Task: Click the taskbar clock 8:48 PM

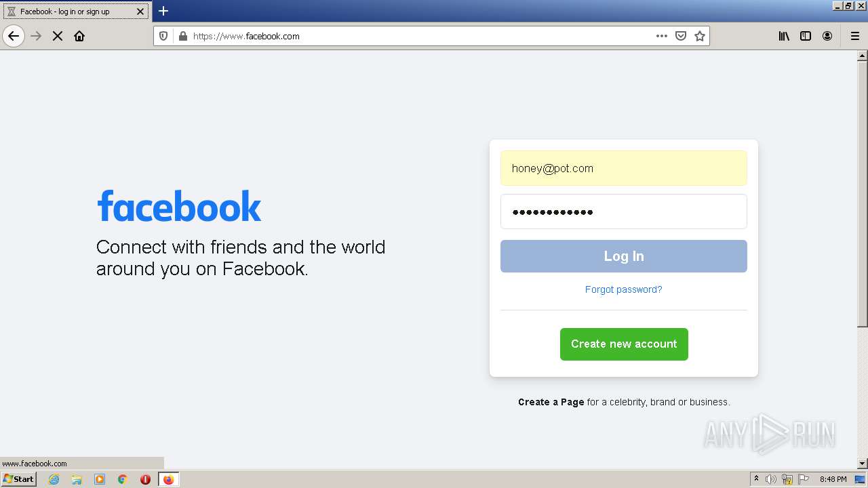Action: tap(833, 479)
